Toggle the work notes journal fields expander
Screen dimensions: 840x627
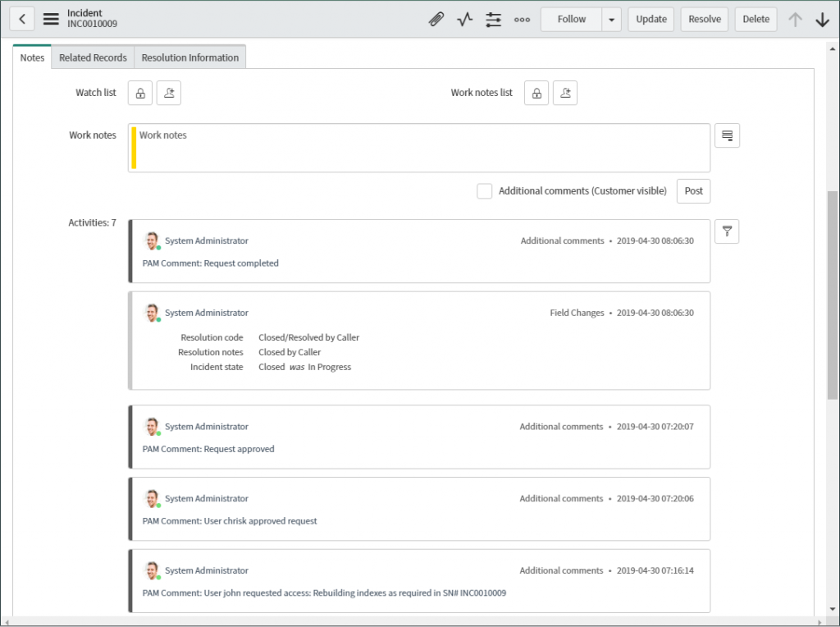tap(727, 135)
